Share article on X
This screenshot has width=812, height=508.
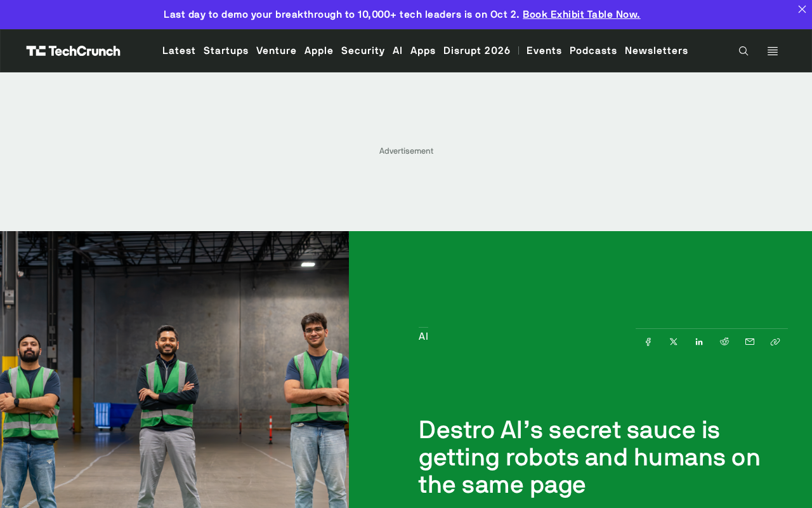pos(674,342)
